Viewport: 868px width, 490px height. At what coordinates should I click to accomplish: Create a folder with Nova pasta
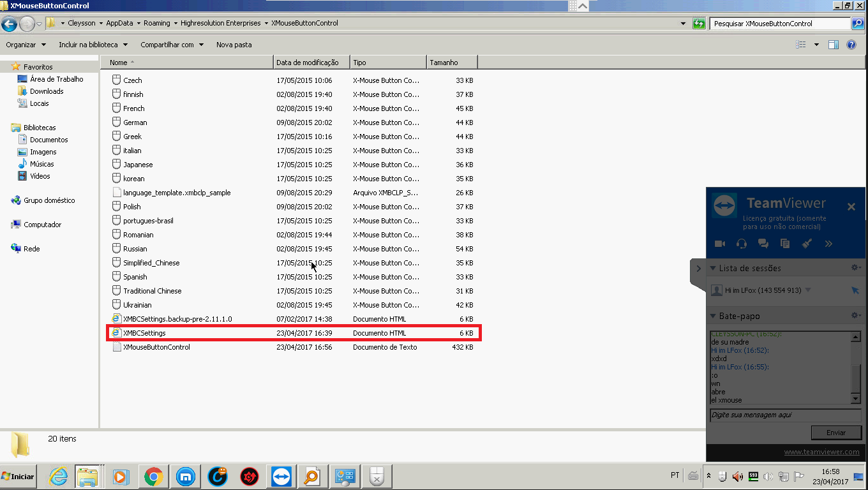[x=234, y=45]
